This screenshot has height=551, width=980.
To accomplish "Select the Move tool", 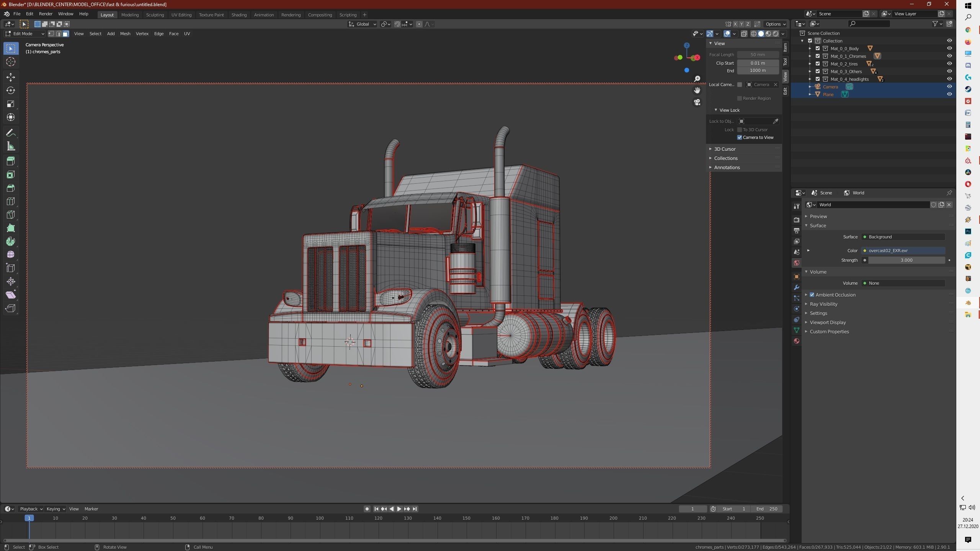I will coord(11,77).
